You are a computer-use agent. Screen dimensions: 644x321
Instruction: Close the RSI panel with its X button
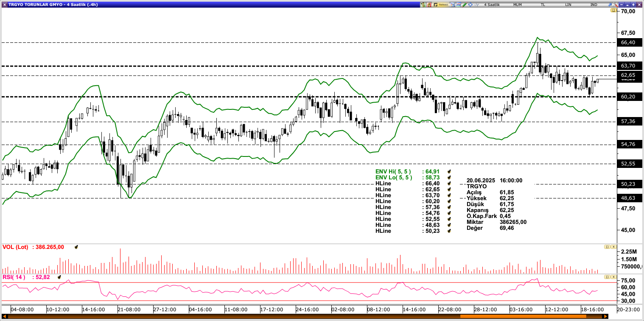tap(613, 276)
